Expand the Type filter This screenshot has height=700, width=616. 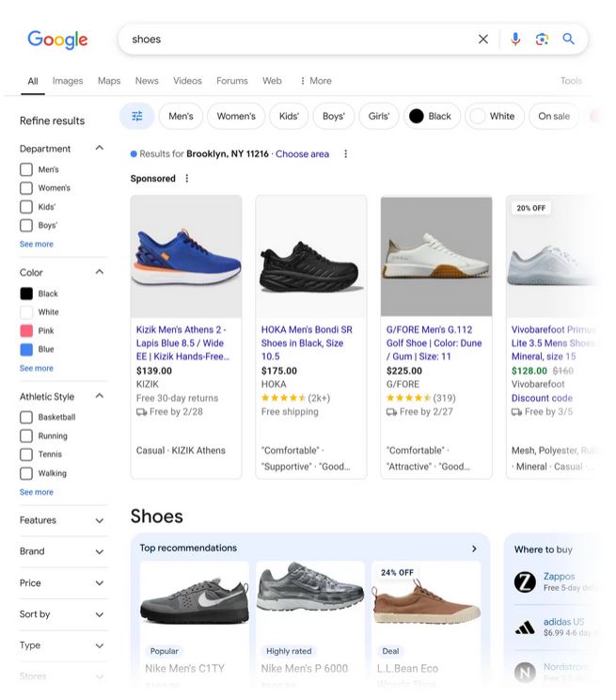[100, 646]
